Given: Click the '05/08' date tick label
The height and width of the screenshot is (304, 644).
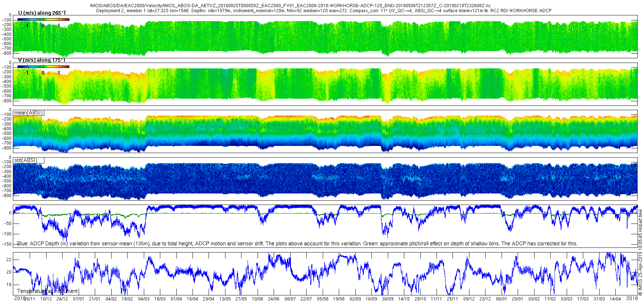Looking at the screenshot, I should 323,299.
